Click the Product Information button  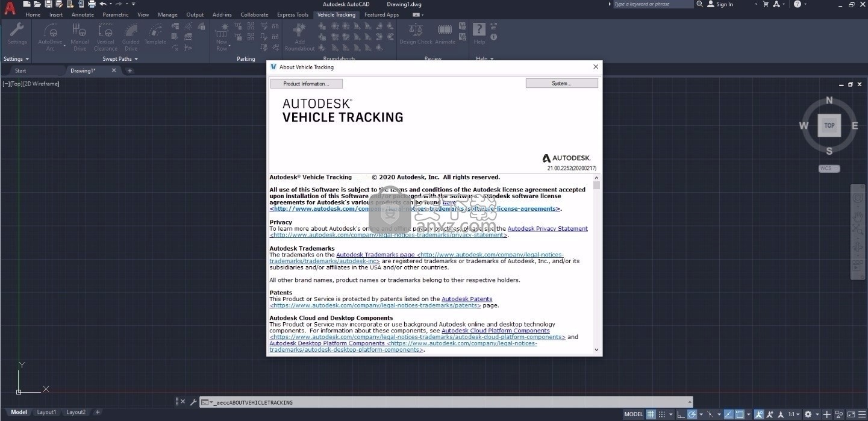pyautogui.click(x=306, y=84)
